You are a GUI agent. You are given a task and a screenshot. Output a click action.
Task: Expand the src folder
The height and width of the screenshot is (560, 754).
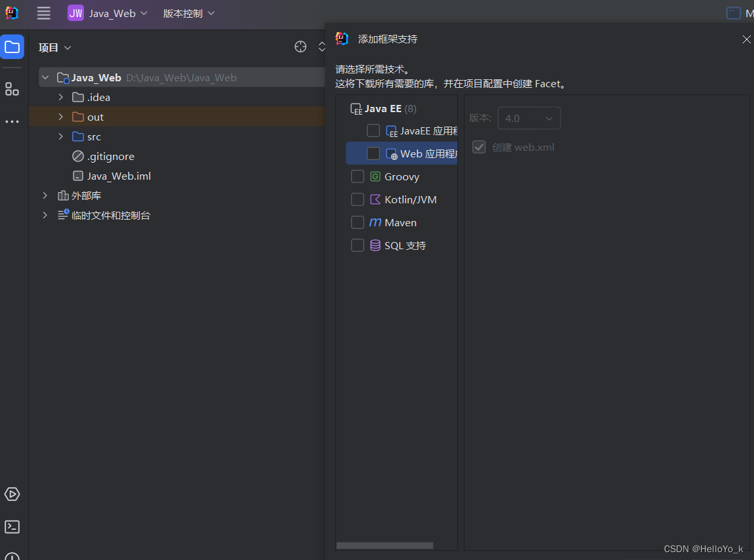pos(60,136)
